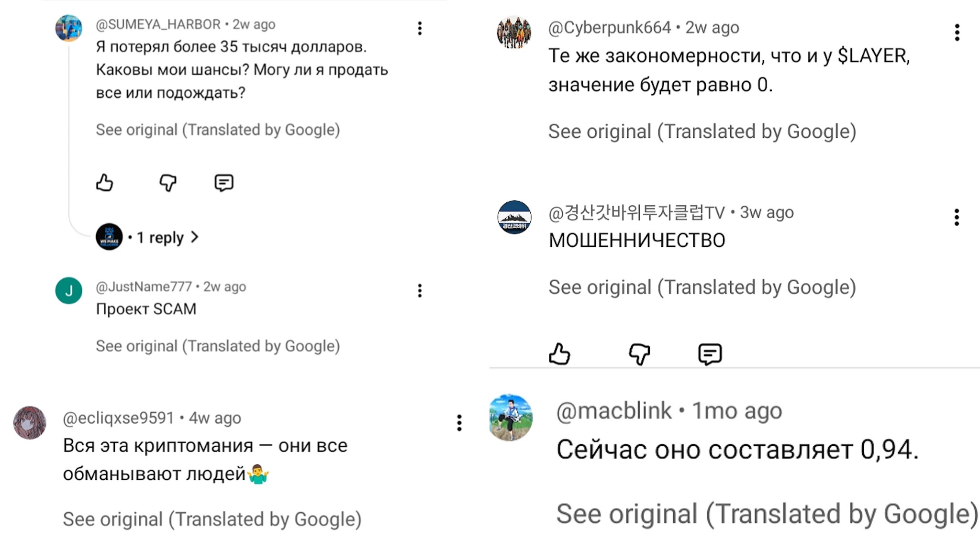Dislike the SUMEYA_HARBOR comment
The height and width of the screenshot is (551, 980).
168,183
